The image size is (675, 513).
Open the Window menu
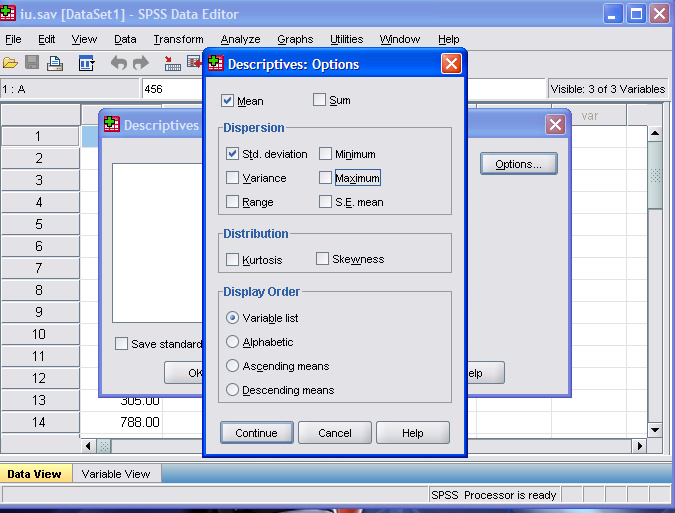[x=400, y=39]
